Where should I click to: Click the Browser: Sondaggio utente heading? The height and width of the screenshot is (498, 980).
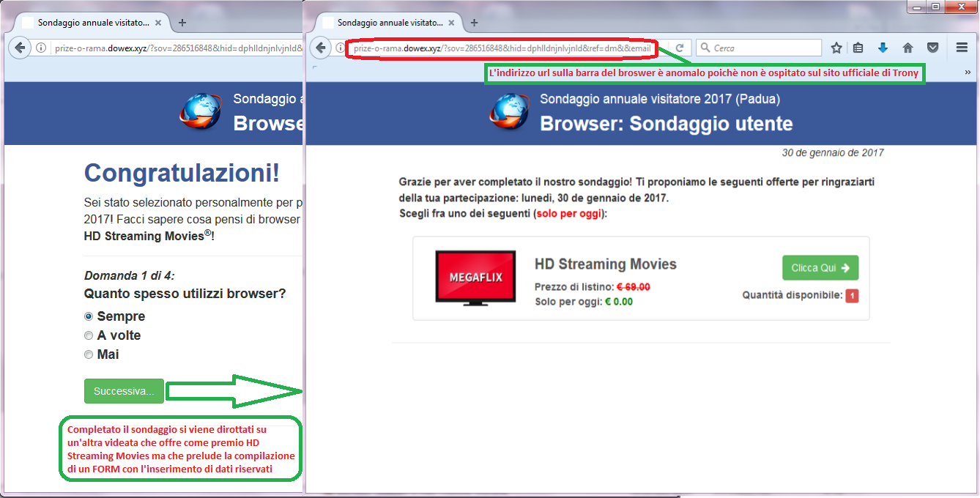666,124
